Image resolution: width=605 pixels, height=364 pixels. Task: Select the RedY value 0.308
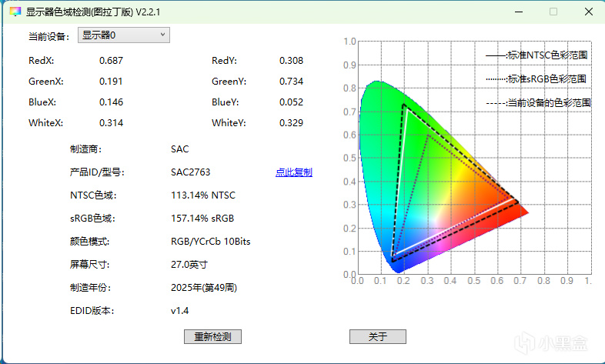(291, 61)
